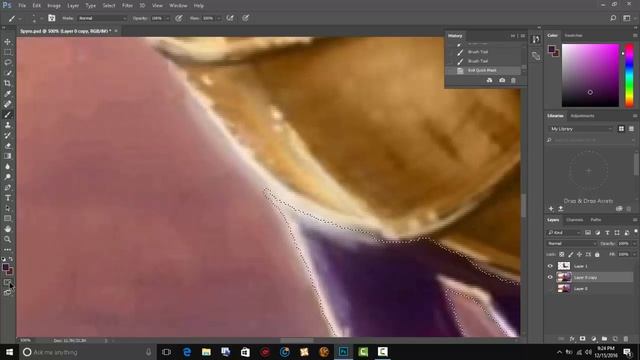The height and width of the screenshot is (360, 640).
Task: Switch to the Swatches tab
Action: click(573, 36)
